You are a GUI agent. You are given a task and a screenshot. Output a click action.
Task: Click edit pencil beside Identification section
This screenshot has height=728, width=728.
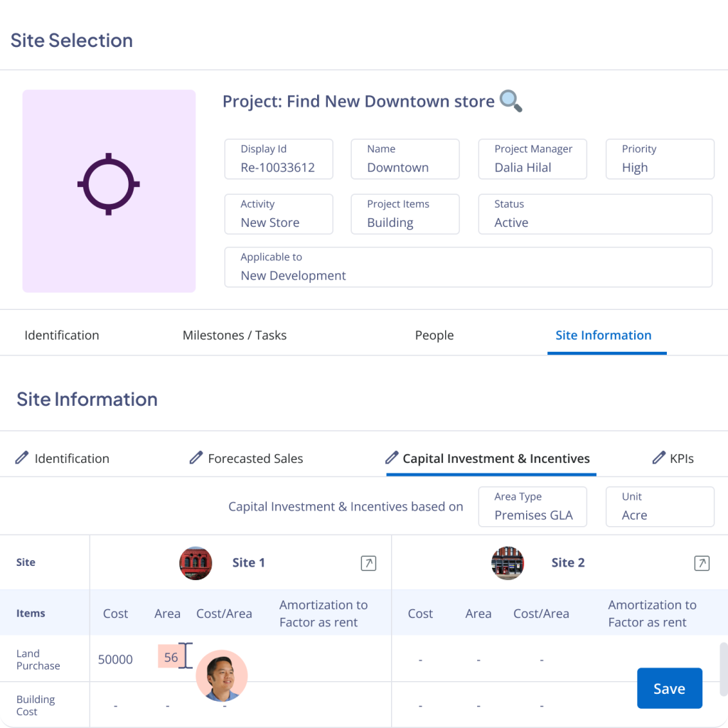coord(21,458)
